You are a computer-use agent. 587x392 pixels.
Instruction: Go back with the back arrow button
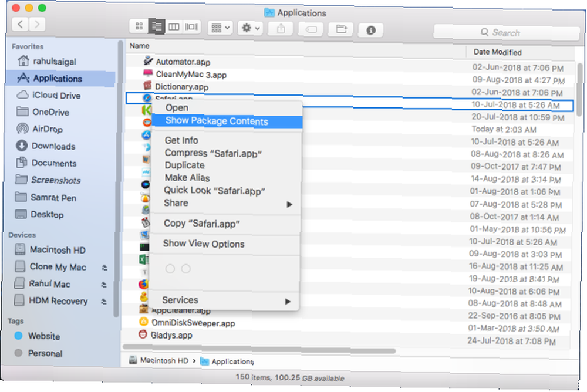click(x=20, y=25)
